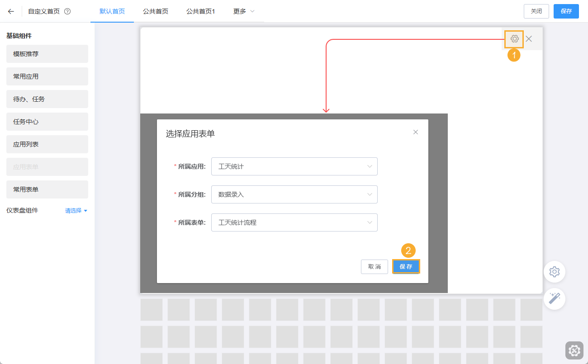588x364 pixels.
Task: Cancel the dialog using 取消
Action: point(374,266)
